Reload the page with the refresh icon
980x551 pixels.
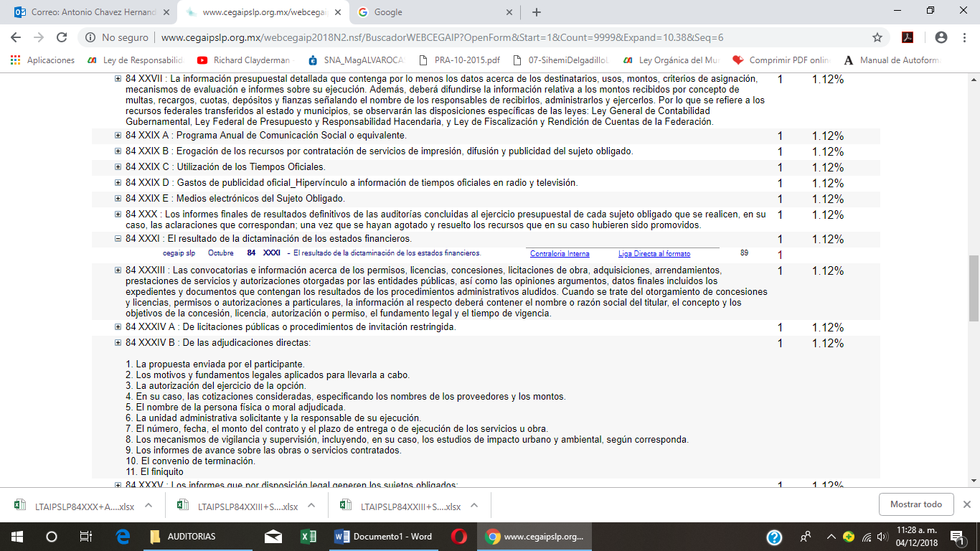[62, 37]
